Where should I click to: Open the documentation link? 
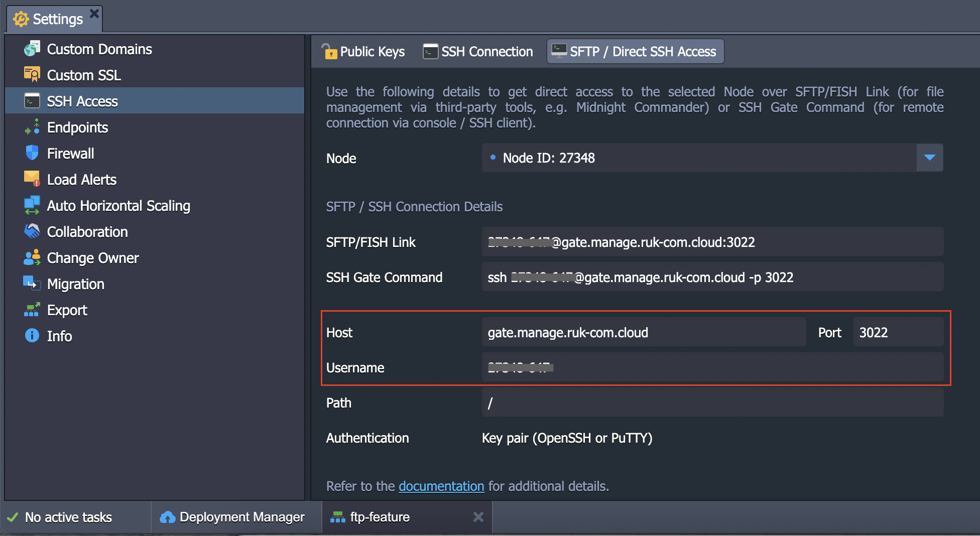[441, 486]
